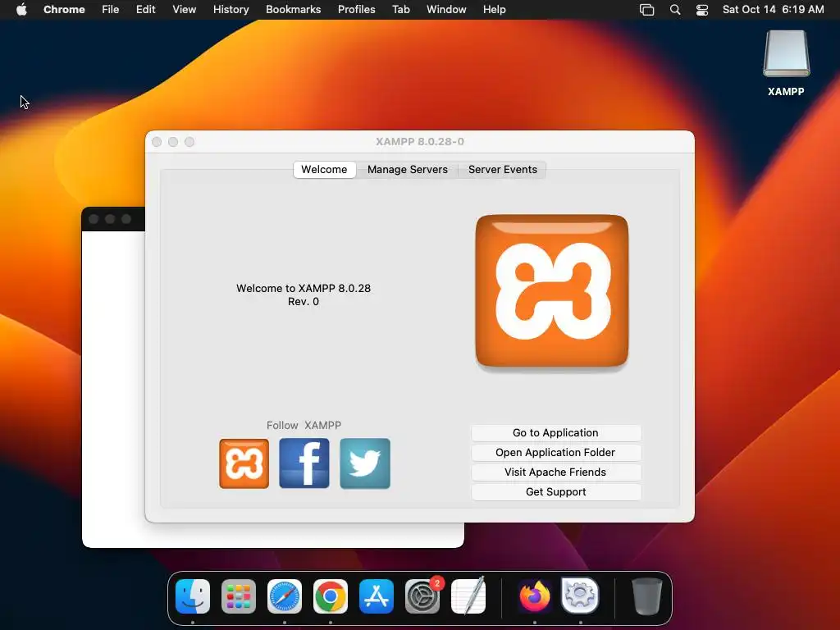Open XAMPP's Twitter page icon

(365, 463)
